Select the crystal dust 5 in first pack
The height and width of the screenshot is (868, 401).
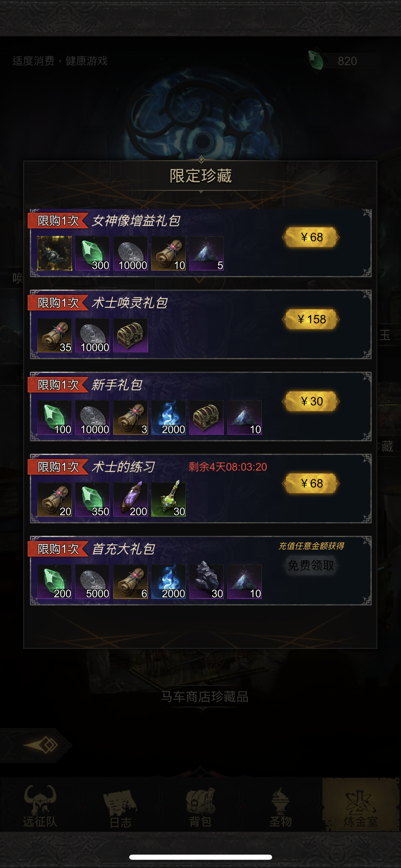[x=207, y=253]
